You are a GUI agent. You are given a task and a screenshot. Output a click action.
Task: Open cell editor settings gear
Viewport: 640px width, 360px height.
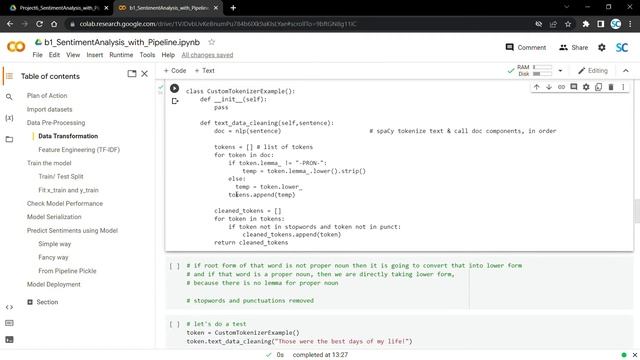coord(586,87)
